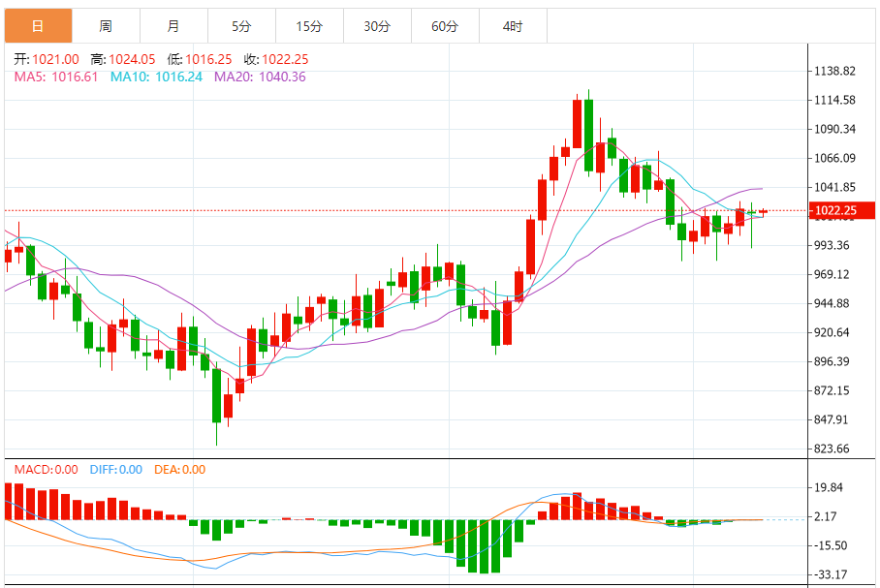The height and width of the screenshot is (588, 880).
Task: Click the 2.17 MACD axis label
Action: (826, 516)
